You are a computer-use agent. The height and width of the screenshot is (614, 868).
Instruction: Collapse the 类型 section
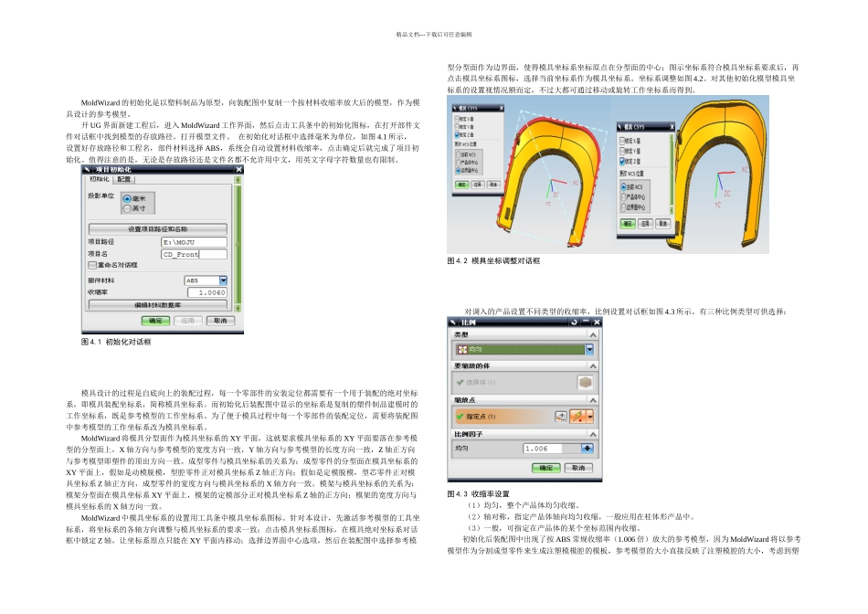point(593,335)
